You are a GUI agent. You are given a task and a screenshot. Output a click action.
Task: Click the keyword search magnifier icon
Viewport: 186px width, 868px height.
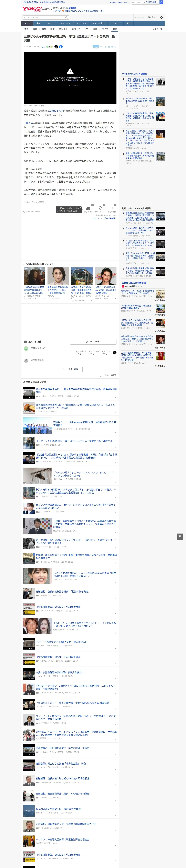point(66,18)
